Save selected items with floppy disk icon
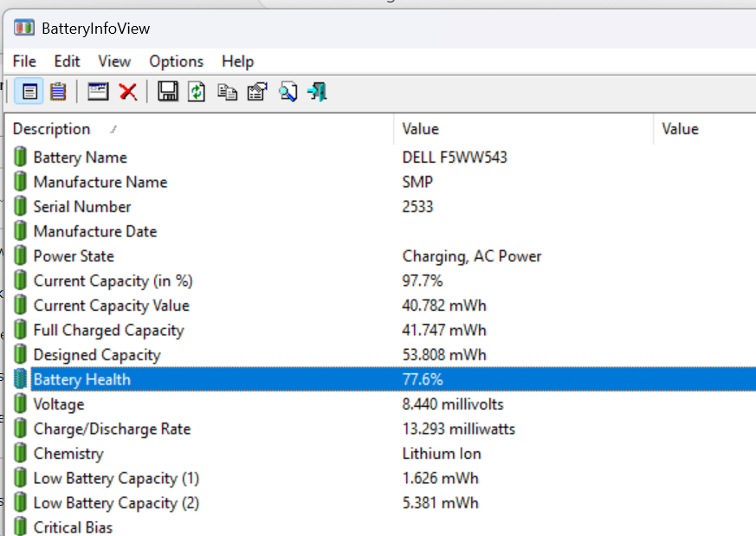This screenshot has height=536, width=756. (x=168, y=91)
